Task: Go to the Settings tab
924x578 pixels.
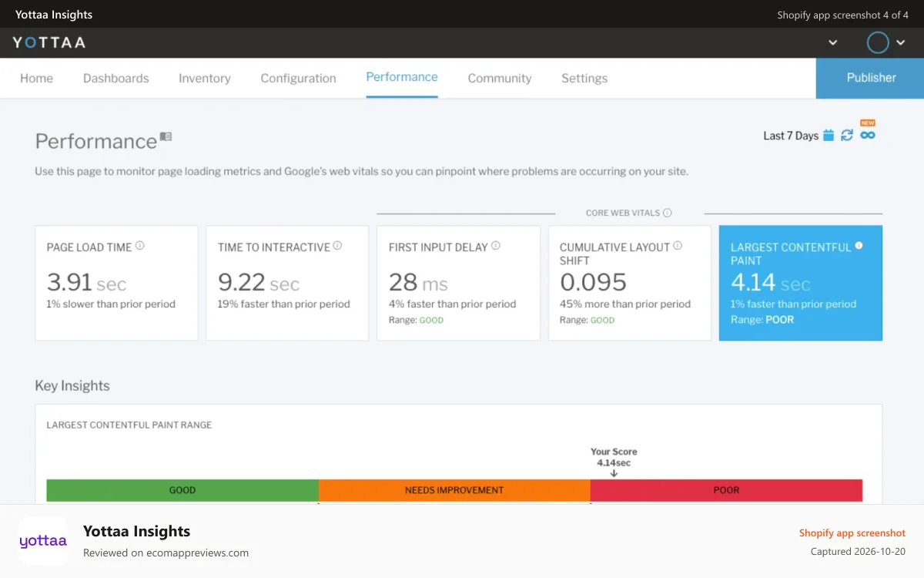Action: pyautogui.click(x=584, y=78)
